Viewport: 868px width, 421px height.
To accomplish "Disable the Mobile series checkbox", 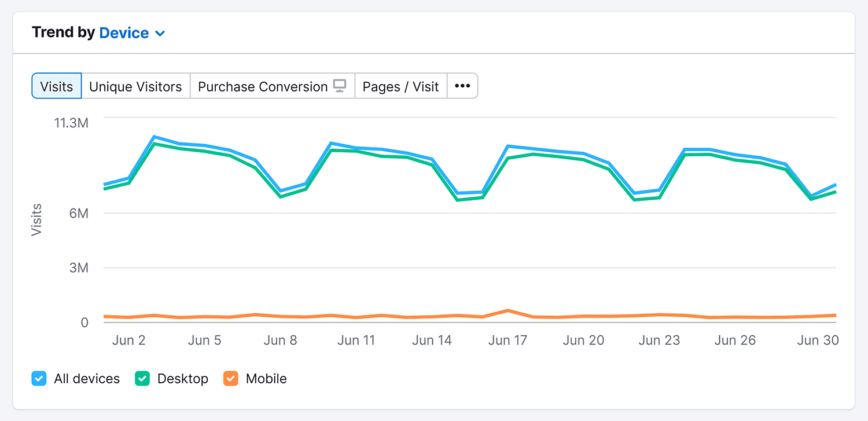I will tap(231, 379).
